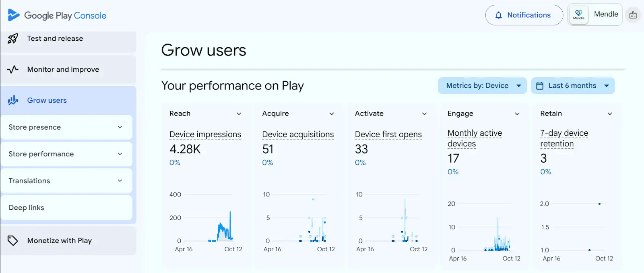Click the bell icon in Notifications
Viewport: 644px width, 273px height.
[x=499, y=15]
